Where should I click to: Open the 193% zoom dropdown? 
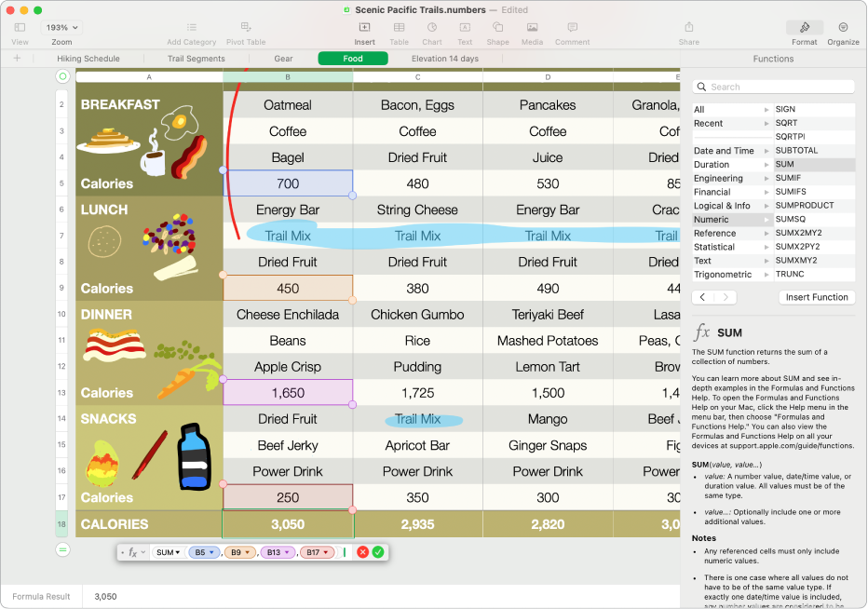tap(62, 28)
